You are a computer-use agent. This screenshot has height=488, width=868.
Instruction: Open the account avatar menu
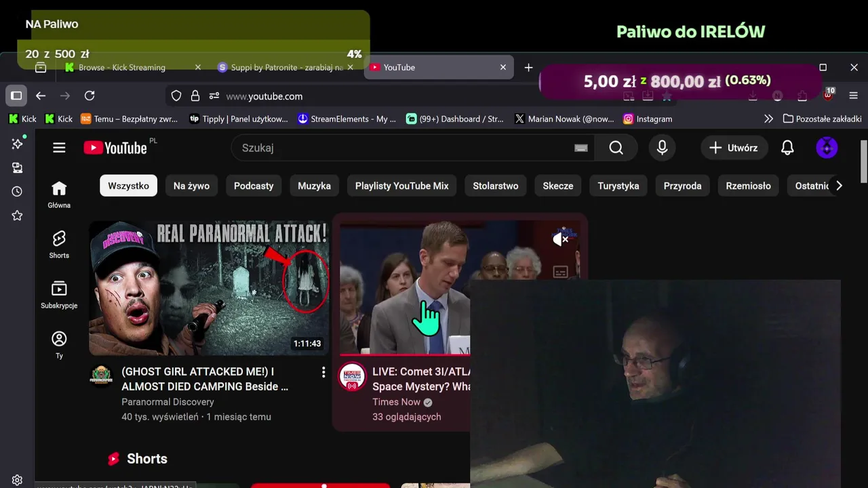pos(827,148)
